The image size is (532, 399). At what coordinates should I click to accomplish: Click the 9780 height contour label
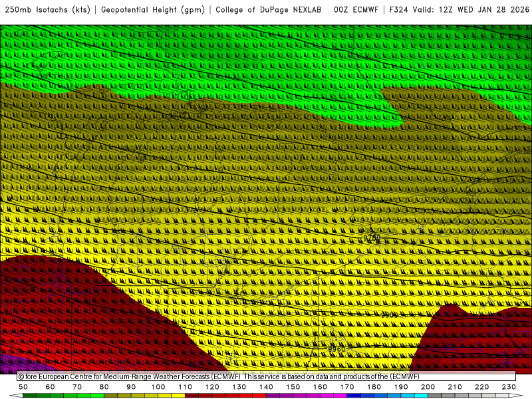[372, 238]
